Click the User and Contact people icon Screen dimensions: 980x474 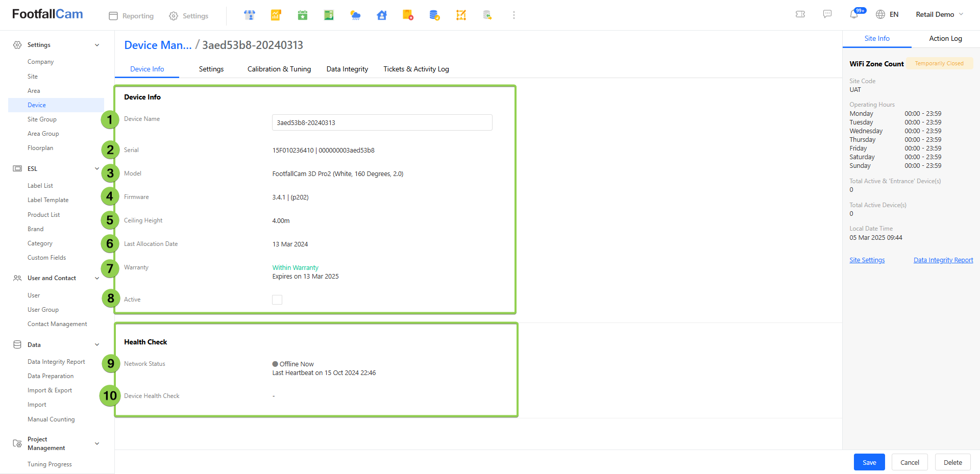17,278
